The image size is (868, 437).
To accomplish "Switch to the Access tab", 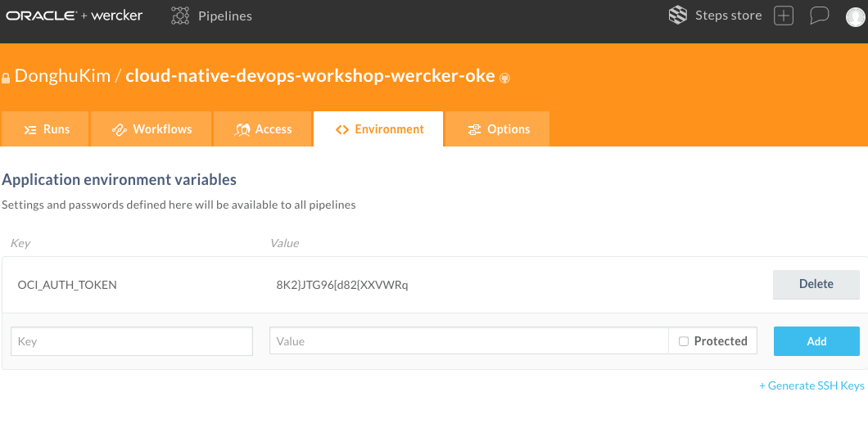I will click(262, 128).
